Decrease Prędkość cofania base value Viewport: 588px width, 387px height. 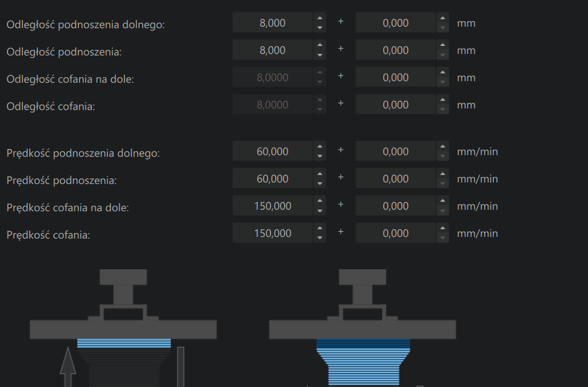coord(319,238)
